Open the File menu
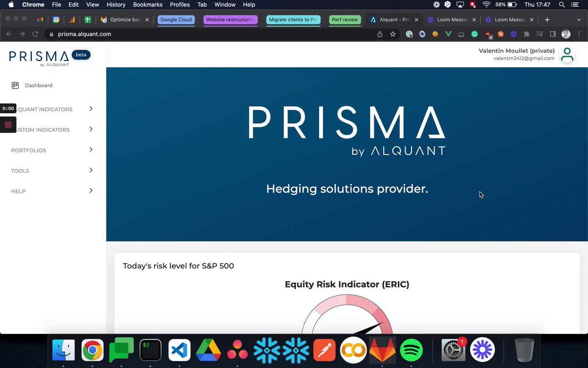The width and height of the screenshot is (588, 368). [57, 5]
